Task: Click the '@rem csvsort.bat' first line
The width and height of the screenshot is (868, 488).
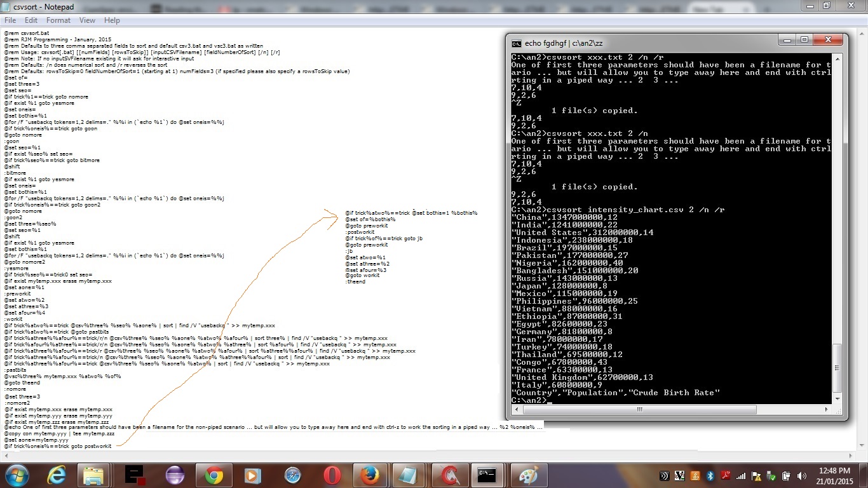Action: (26, 33)
